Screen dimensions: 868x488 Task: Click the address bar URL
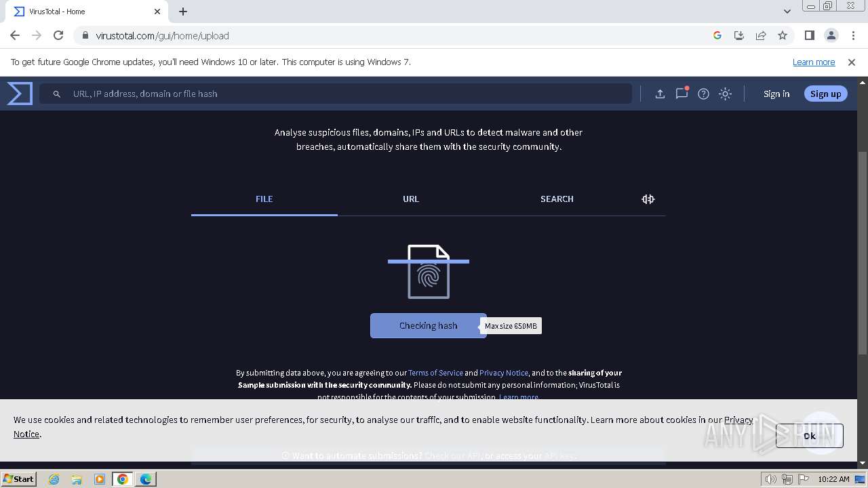163,36
